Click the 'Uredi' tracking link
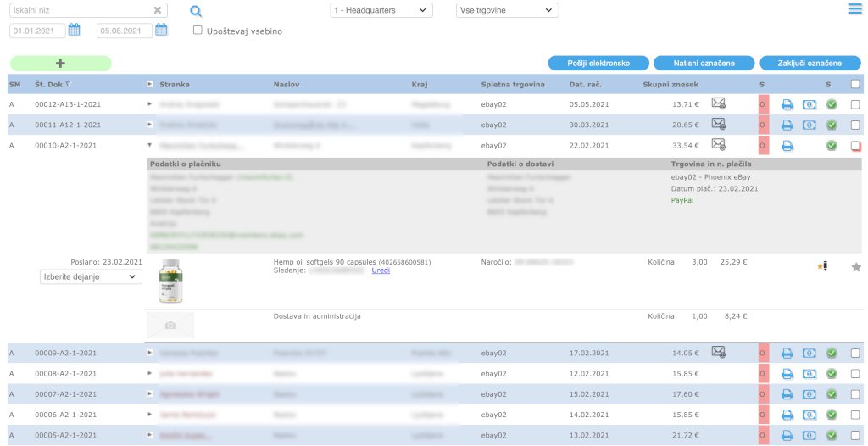 pos(381,270)
